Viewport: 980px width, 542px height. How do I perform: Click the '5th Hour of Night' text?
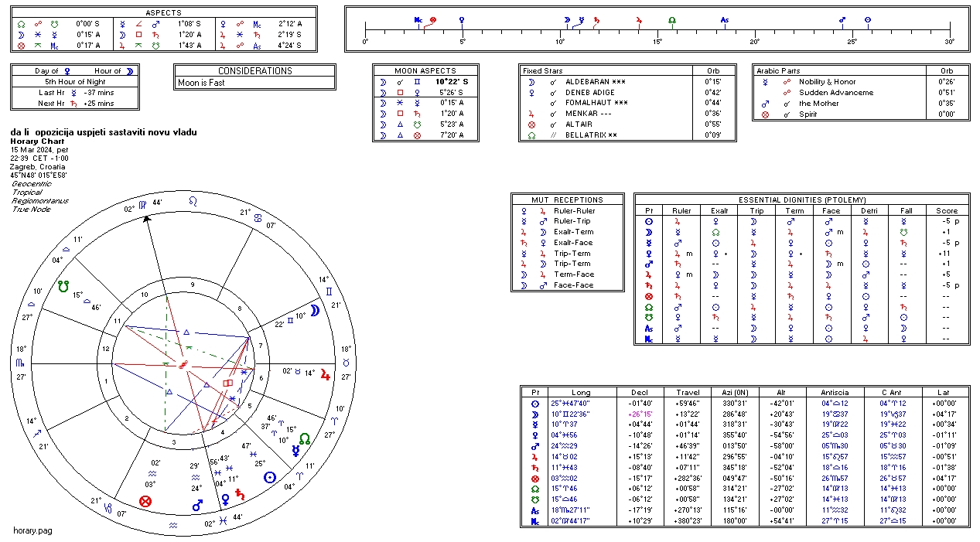75,81
